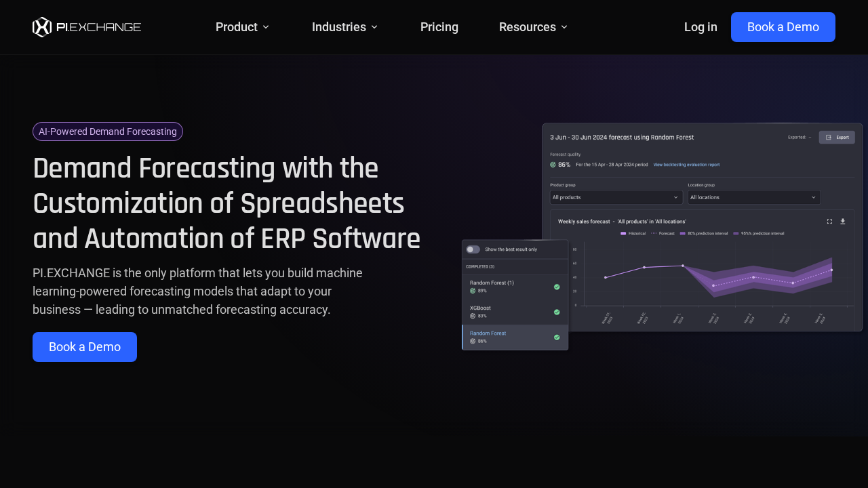The image size is (868, 488).
Task: Click the forecast quality icon next to 86%
Action: [x=553, y=165]
